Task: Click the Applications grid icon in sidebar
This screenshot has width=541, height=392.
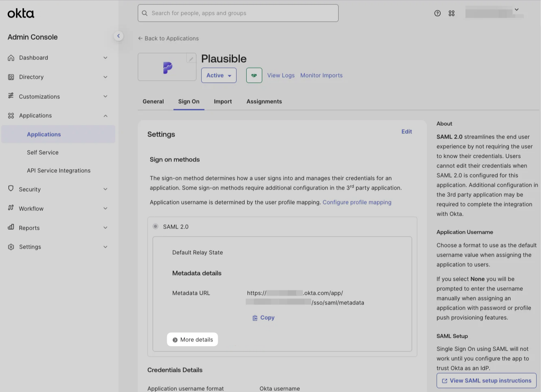Action: pos(11,116)
